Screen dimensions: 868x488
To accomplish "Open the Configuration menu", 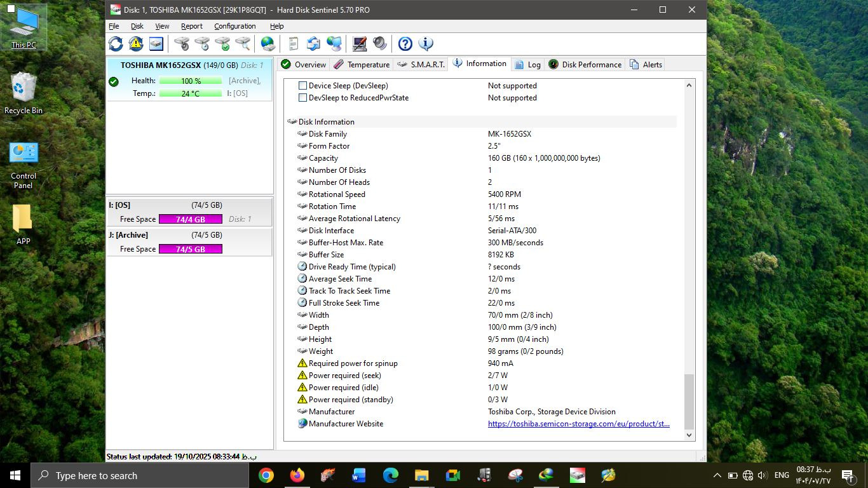I will pos(234,26).
